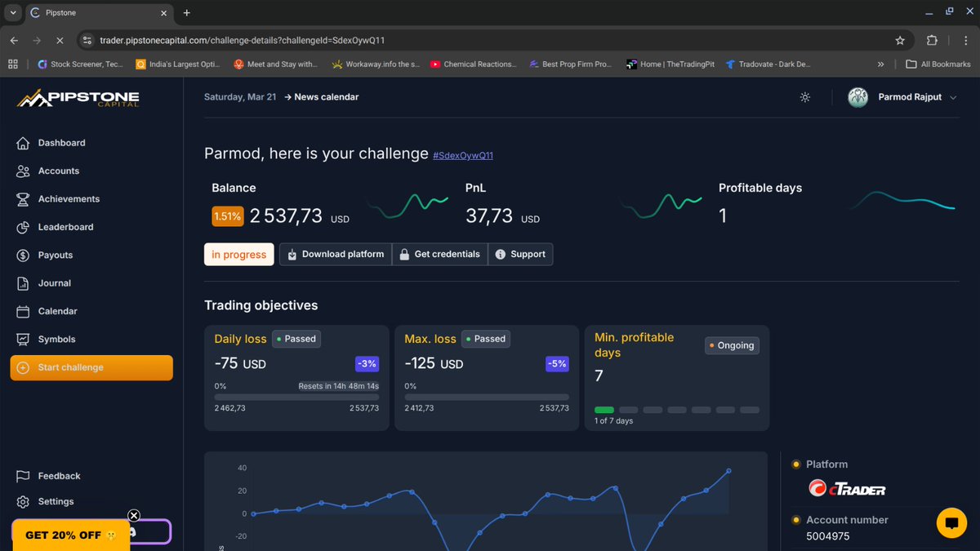980x551 pixels.
Task: Open the Chrome apps grid icon
Action: [x=13, y=64]
